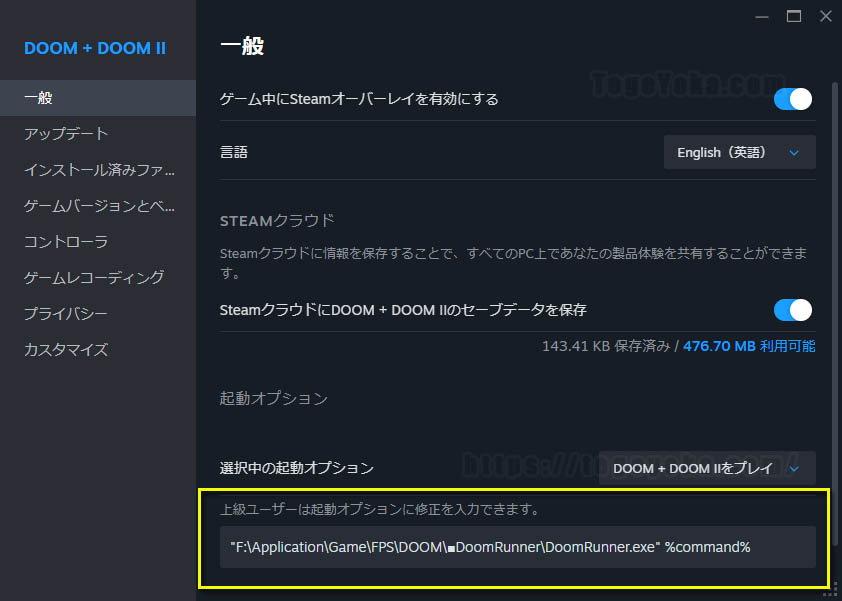Disable the Steam overlay toggle
Image resolution: width=842 pixels, height=601 pixels.
pyautogui.click(x=792, y=99)
